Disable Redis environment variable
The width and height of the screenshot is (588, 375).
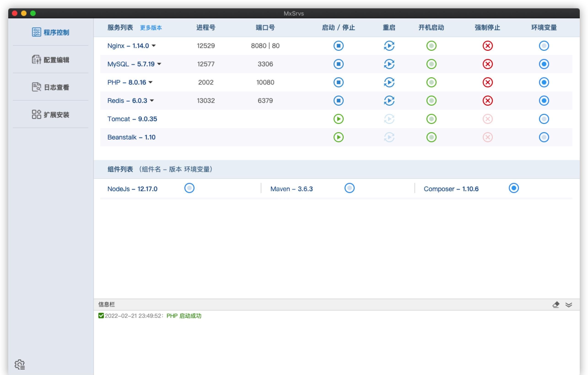click(x=544, y=101)
